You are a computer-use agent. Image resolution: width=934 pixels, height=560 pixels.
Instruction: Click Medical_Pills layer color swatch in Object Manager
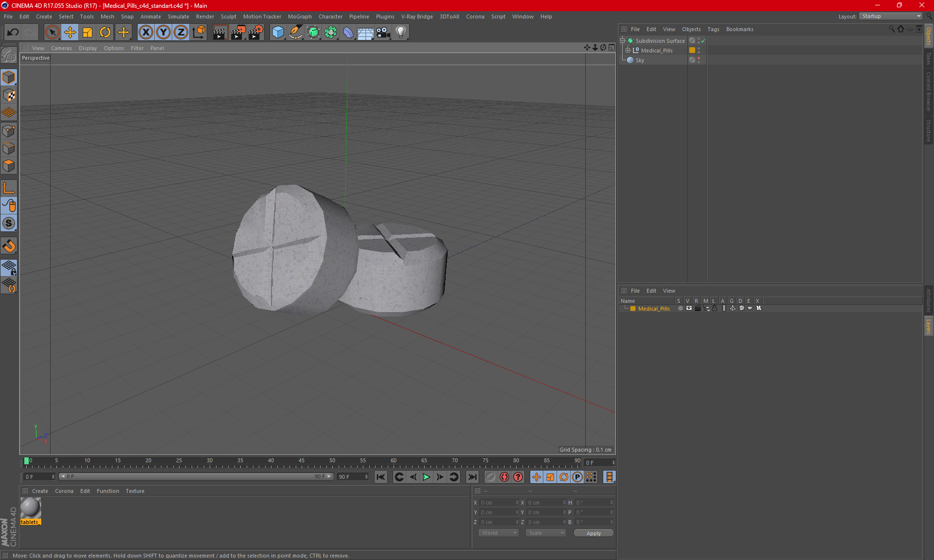point(692,50)
